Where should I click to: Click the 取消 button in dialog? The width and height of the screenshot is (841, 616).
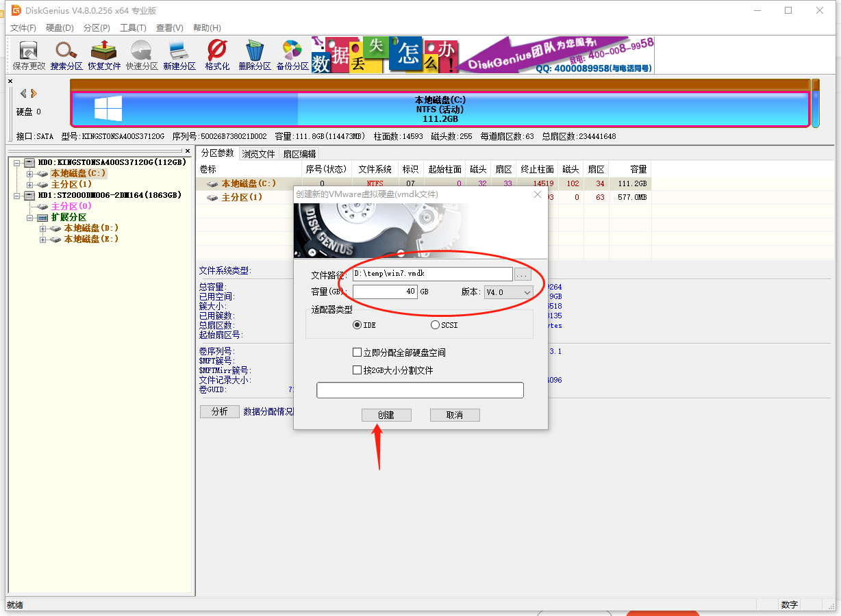(x=454, y=415)
